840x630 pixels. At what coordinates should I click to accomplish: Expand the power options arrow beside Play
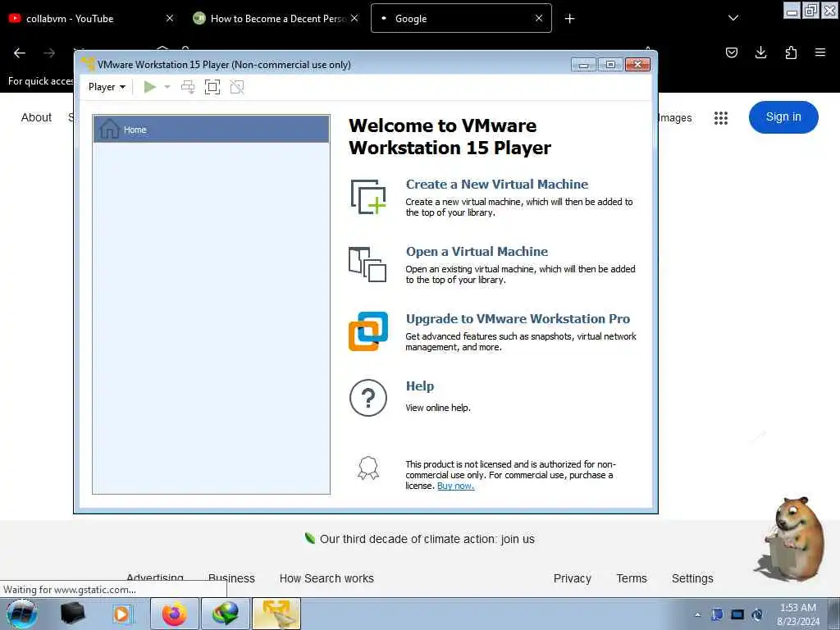[167, 87]
